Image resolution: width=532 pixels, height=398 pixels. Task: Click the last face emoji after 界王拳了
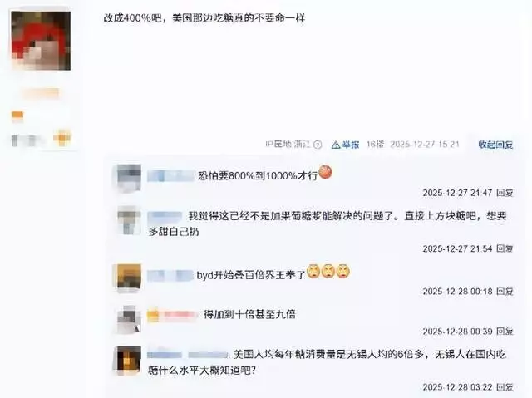coord(343,271)
